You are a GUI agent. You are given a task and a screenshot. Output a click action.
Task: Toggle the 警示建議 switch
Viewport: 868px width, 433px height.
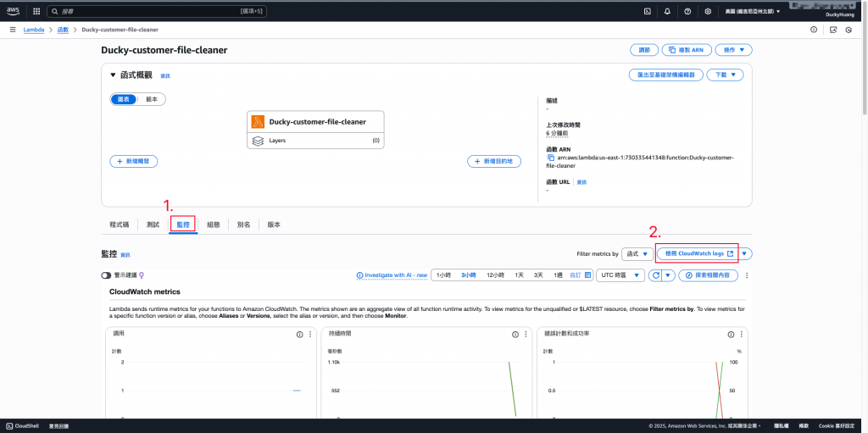(x=106, y=275)
